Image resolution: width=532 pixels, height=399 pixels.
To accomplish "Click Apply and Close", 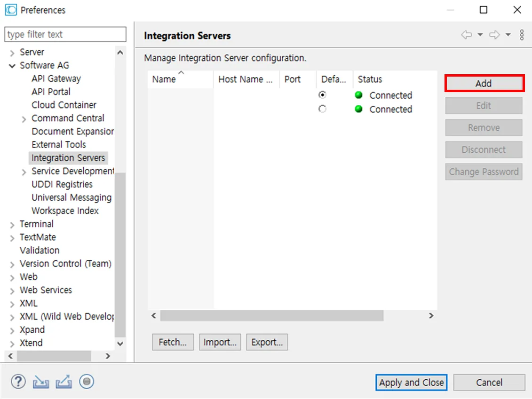I will tap(411, 383).
